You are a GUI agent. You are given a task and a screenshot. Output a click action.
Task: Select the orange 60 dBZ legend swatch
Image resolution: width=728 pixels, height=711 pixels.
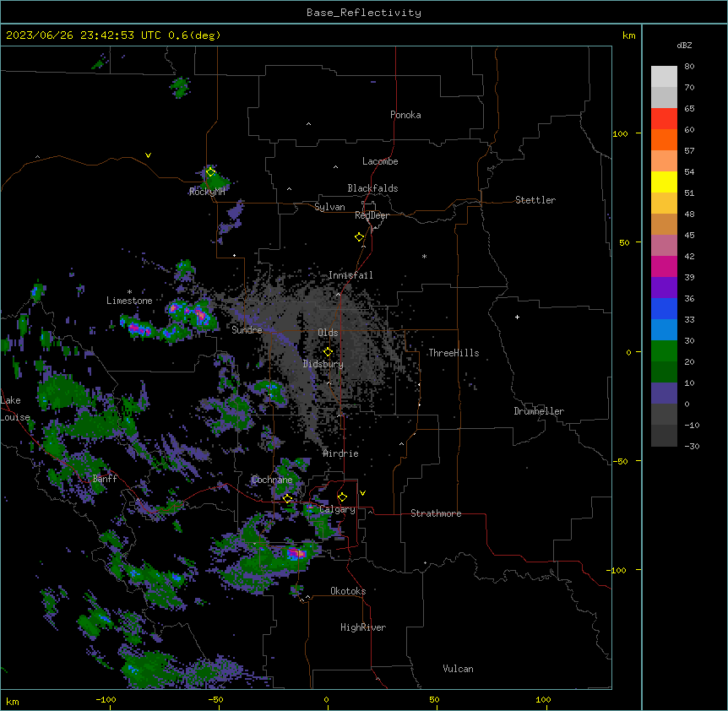click(x=664, y=139)
